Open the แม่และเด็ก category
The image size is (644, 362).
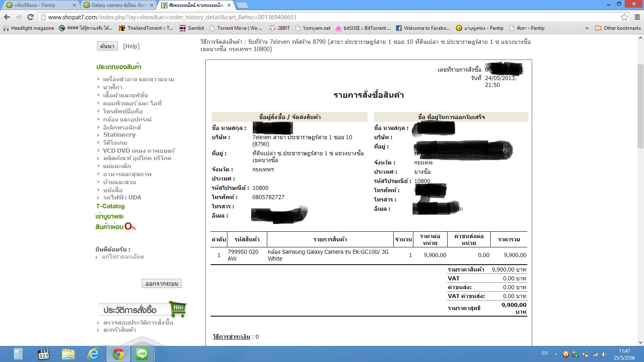[x=117, y=166]
